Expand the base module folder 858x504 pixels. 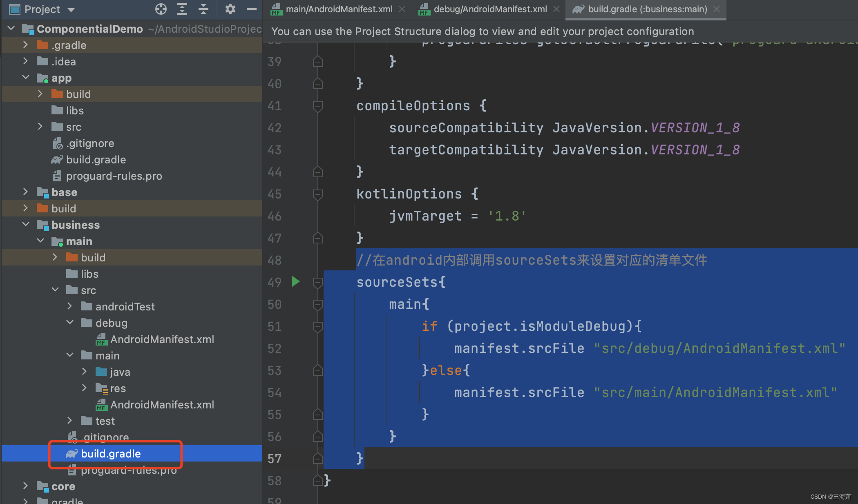pyautogui.click(x=26, y=192)
